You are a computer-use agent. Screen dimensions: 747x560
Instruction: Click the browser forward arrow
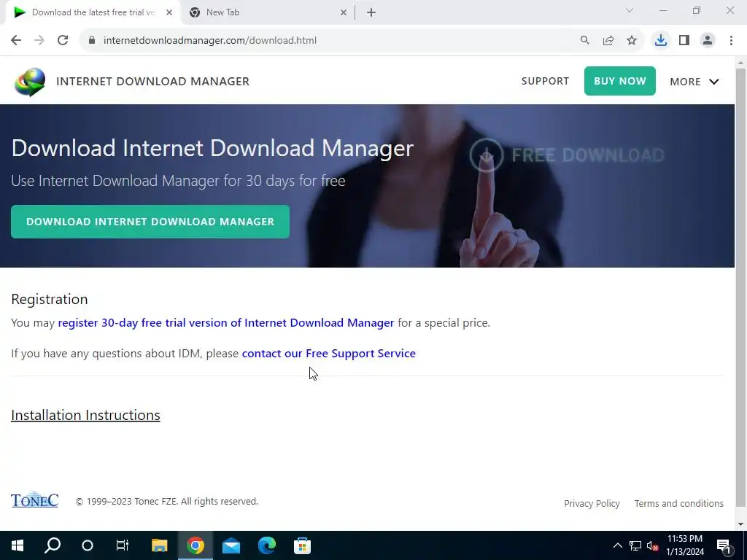coord(39,41)
